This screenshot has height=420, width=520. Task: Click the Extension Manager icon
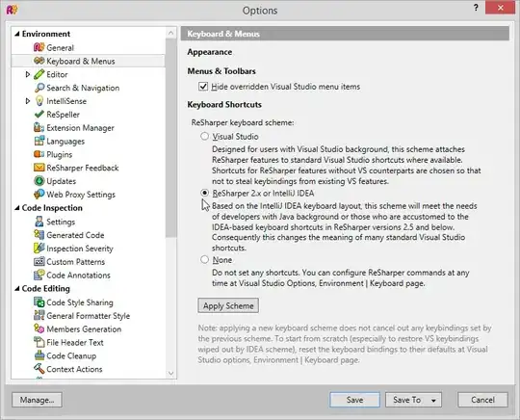pyautogui.click(x=39, y=128)
